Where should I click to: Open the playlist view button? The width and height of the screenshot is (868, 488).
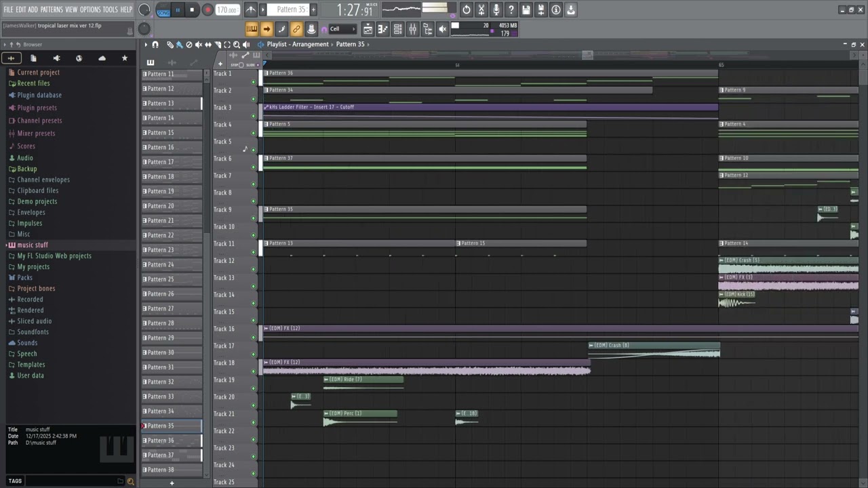(368, 29)
